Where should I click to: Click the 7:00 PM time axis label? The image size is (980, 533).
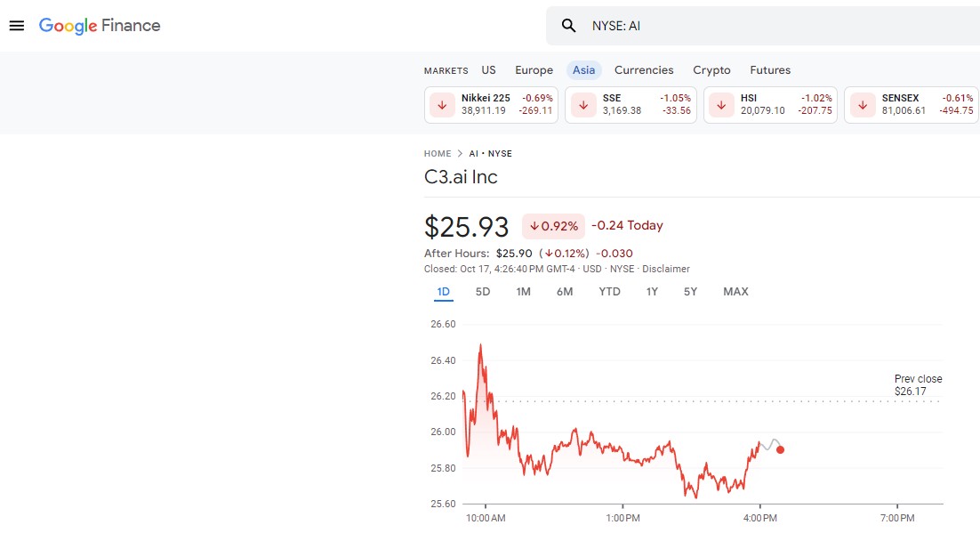pyautogui.click(x=897, y=518)
